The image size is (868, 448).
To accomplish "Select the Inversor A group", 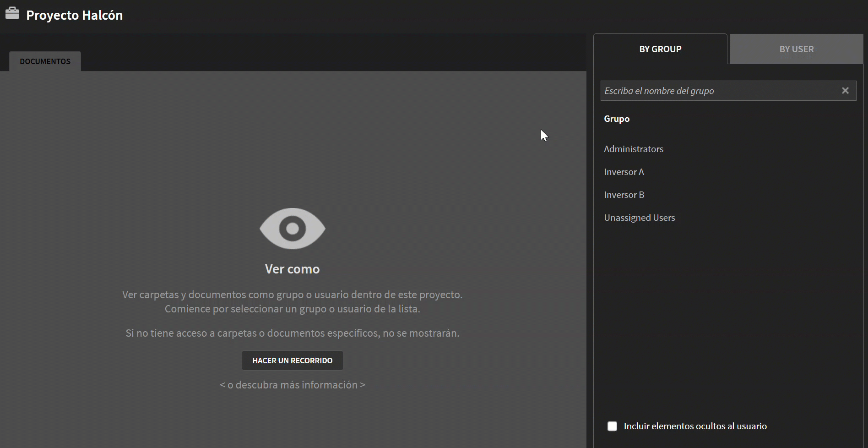I will (x=624, y=172).
